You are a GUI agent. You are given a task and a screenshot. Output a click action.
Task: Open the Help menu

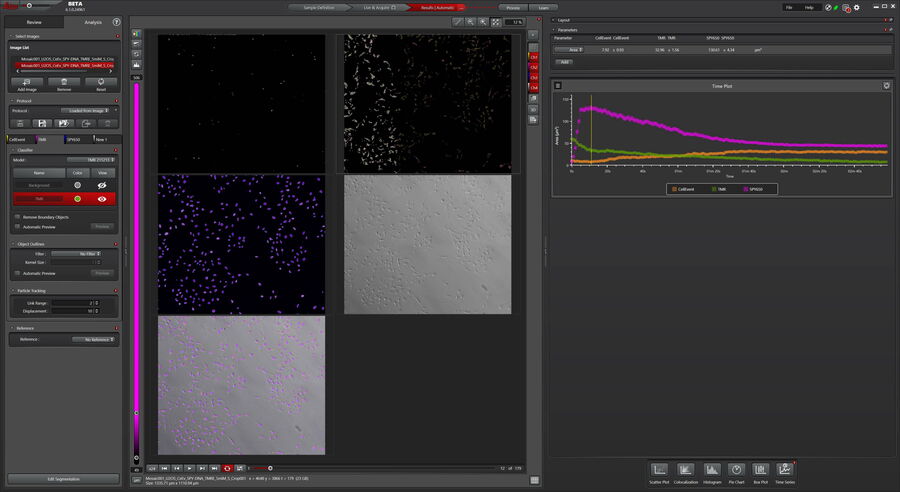(x=809, y=7)
